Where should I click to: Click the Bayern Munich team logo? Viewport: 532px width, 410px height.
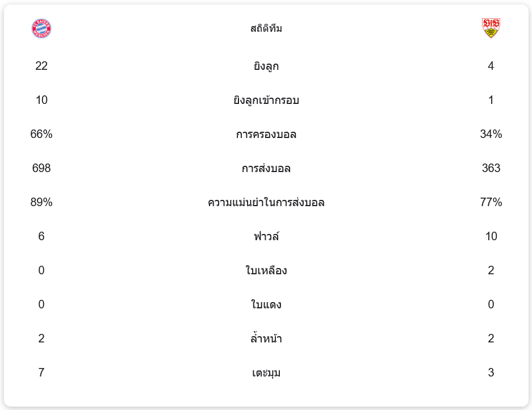pos(41,28)
